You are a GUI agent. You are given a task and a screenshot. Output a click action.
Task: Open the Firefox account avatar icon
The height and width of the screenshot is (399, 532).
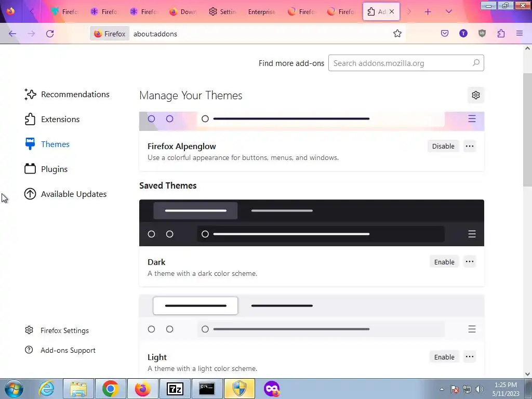pyautogui.click(x=463, y=33)
